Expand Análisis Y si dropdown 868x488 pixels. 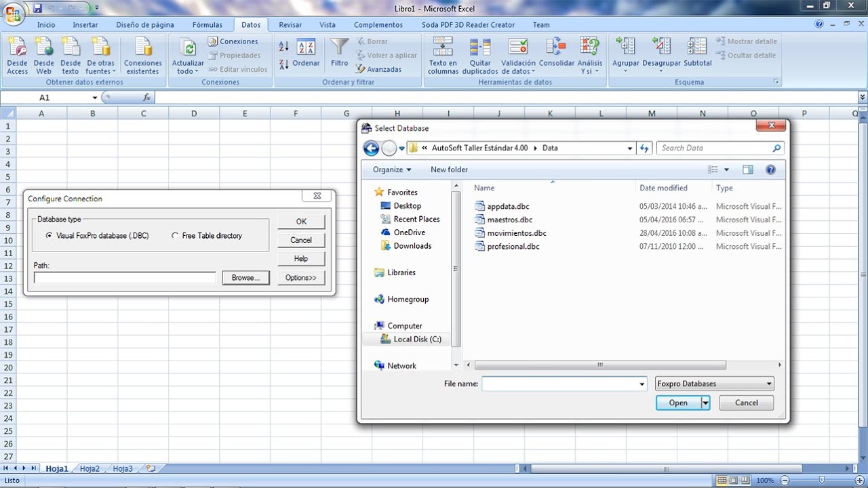[x=590, y=56]
